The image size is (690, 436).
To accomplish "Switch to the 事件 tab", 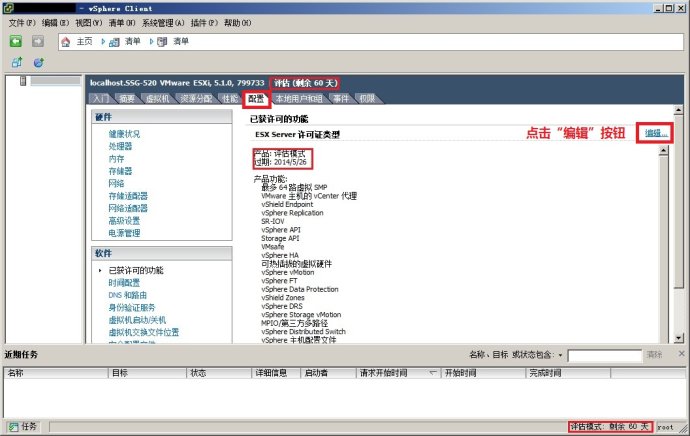I will point(341,99).
